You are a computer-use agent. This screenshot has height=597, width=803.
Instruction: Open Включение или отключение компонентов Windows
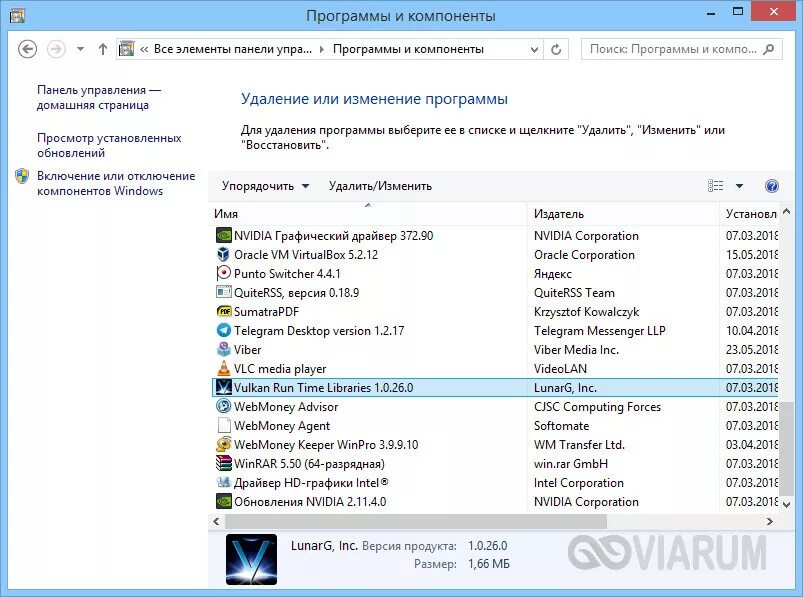point(116,183)
